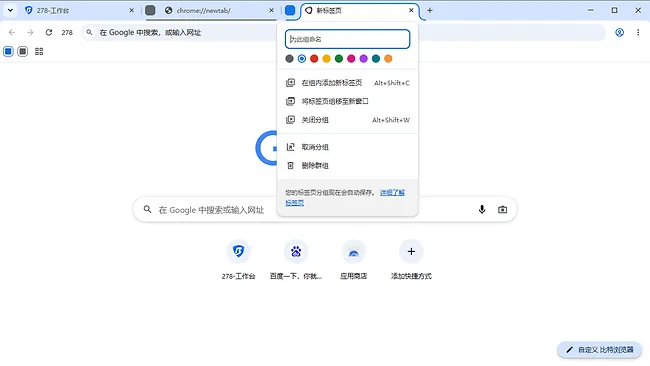Click the 自定义 比特浏览器 button
This screenshot has height=366, width=650.
click(600, 350)
